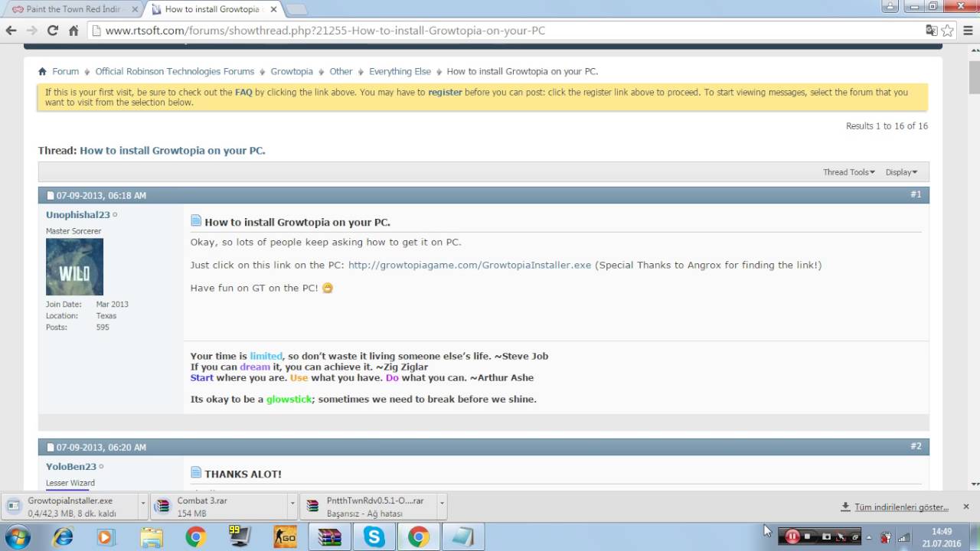Click the Master Sorcerer rank text

pyautogui.click(x=73, y=230)
